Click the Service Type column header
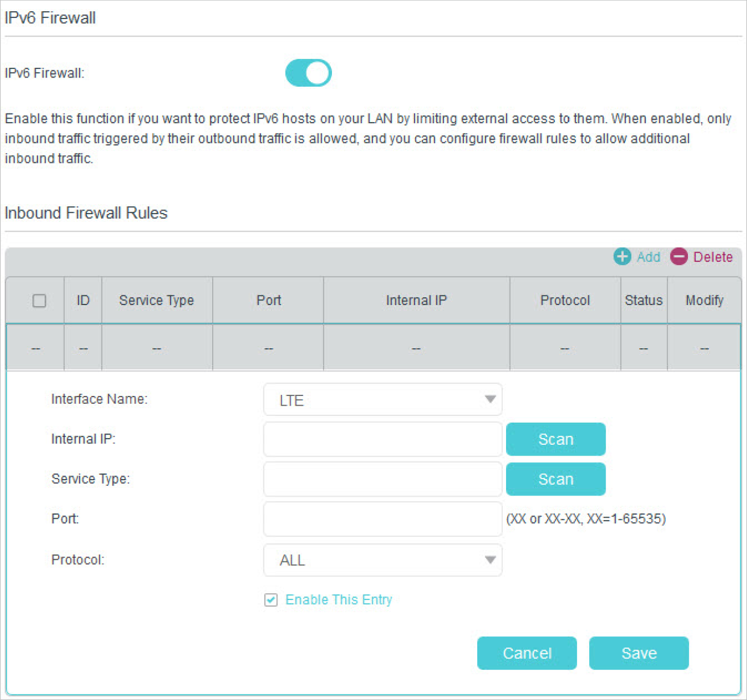Screen dimensions: 747x700 (x=157, y=300)
